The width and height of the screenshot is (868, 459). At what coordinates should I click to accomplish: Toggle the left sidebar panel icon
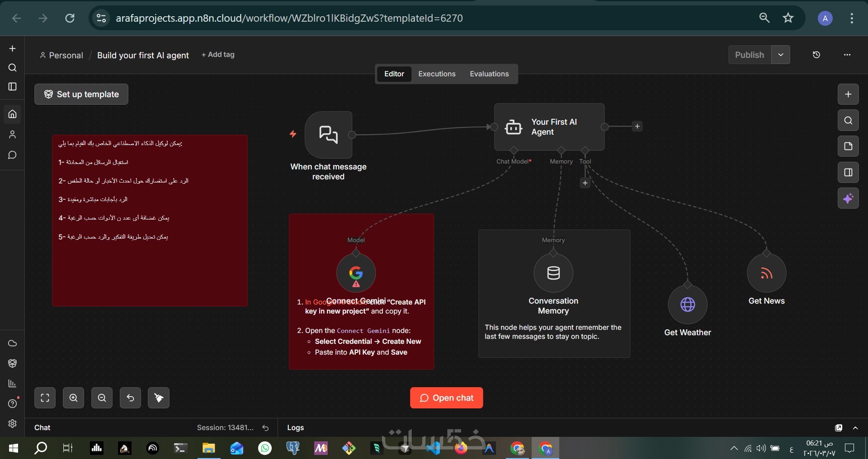(x=13, y=87)
